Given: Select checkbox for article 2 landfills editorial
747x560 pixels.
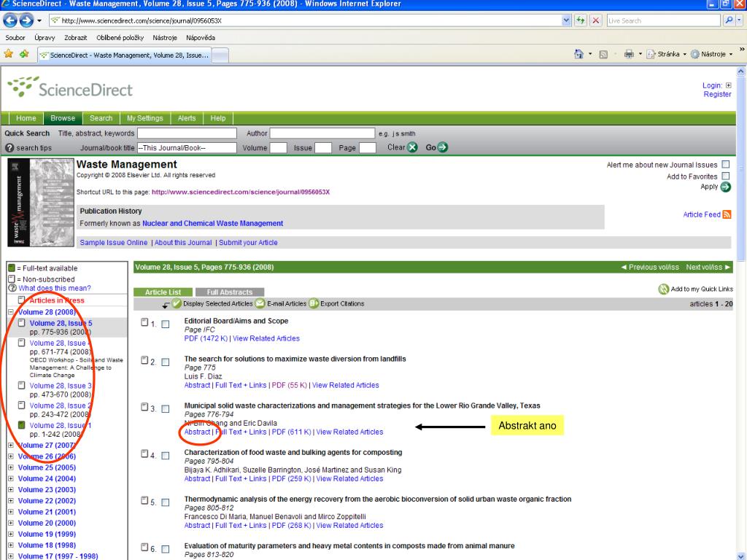Looking at the screenshot, I should point(166,362).
